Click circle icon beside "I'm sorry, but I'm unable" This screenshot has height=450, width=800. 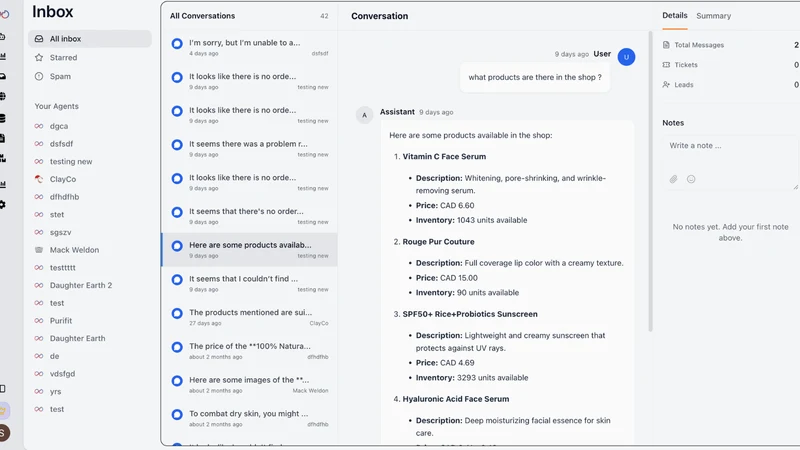coord(177,44)
